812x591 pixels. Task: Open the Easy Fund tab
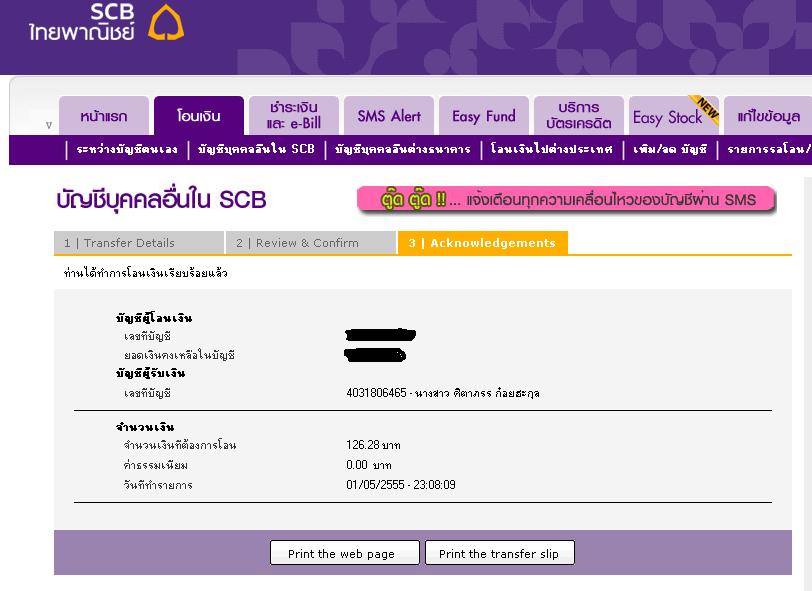484,116
